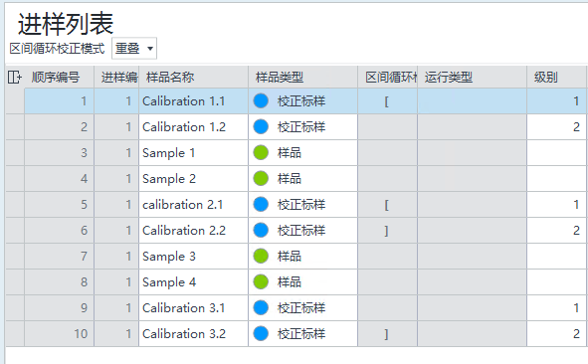Click blue icon in Calibration 2.2 row
Screen dimensions: 588x364
point(261,230)
